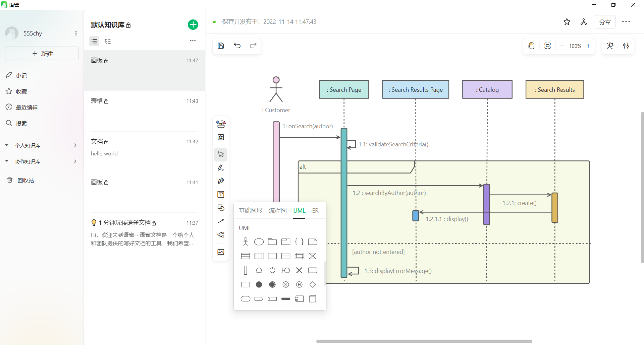Open the 表格 document at 11:43
Screen dimensions: 644x345
145,111
